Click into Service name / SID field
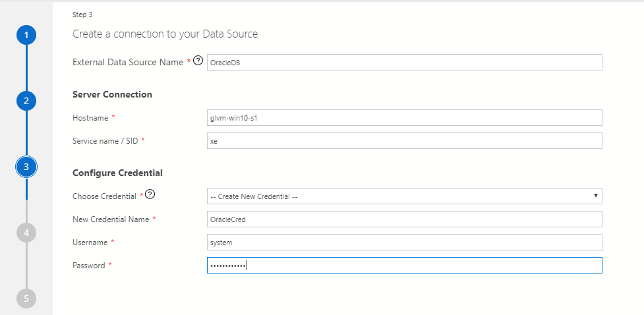This screenshot has width=644, height=315. (404, 141)
